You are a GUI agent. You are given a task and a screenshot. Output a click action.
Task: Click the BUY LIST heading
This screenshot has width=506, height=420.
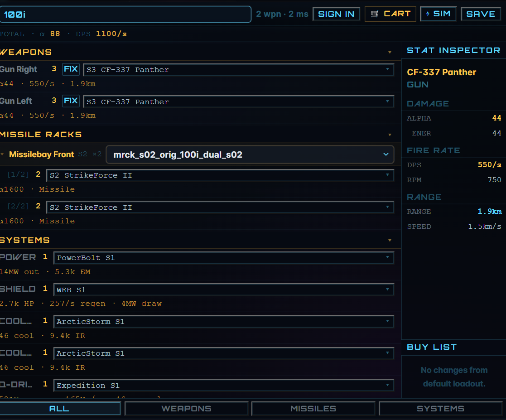coord(432,347)
